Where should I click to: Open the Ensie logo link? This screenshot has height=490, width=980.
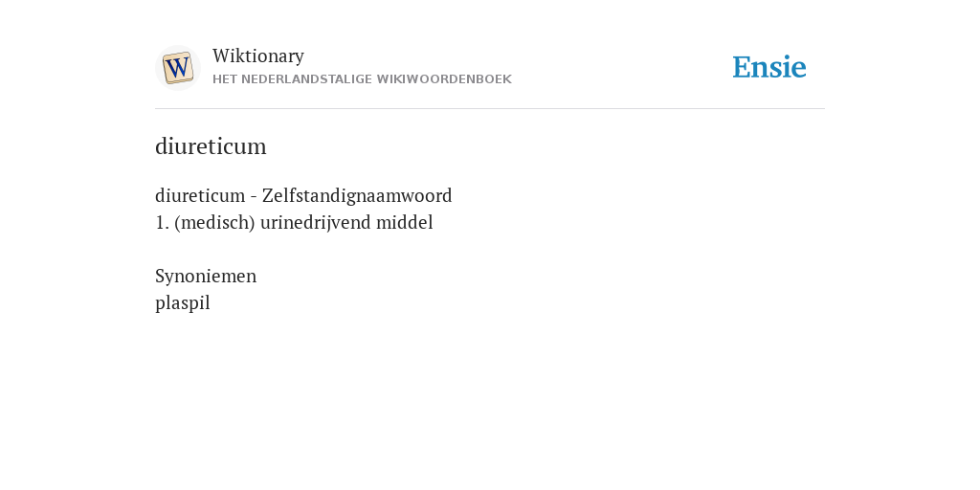(x=769, y=67)
